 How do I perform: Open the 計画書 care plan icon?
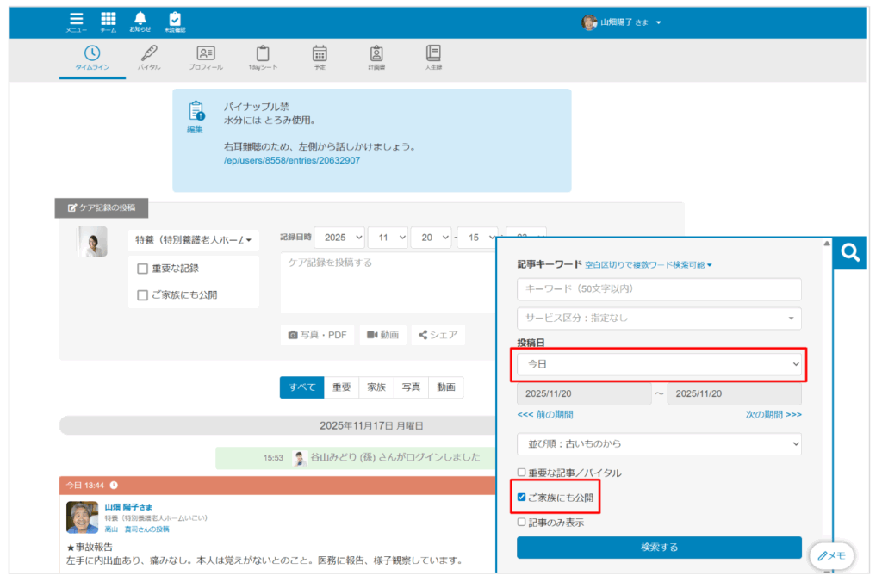click(376, 55)
